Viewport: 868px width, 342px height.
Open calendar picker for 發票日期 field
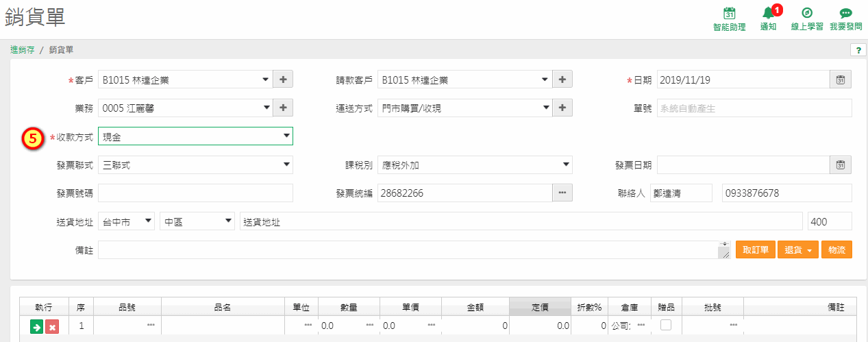[x=841, y=165]
